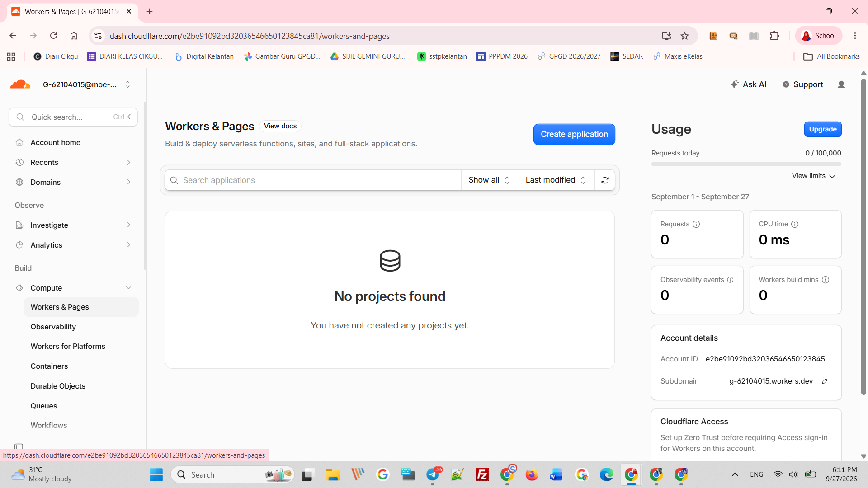Expand the Domains menu
The image size is (868, 488).
(73, 182)
